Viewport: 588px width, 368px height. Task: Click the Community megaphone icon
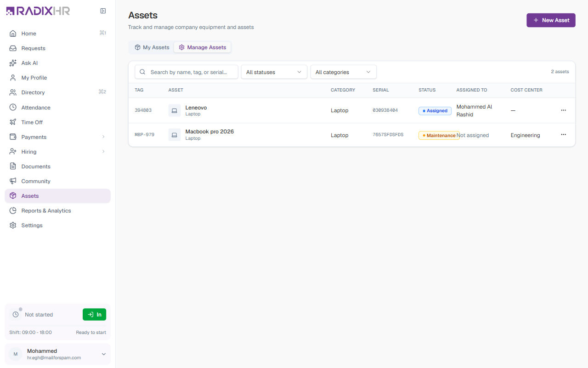tap(13, 181)
